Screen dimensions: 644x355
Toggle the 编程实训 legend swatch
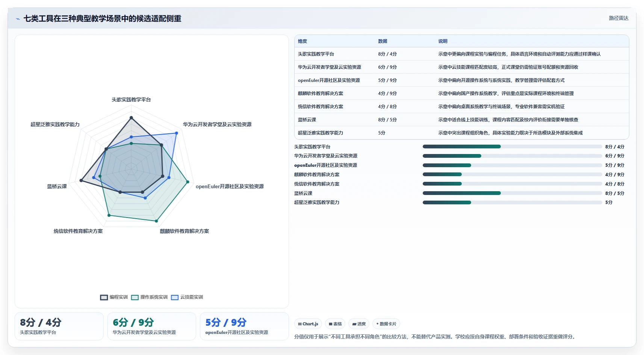tap(104, 298)
